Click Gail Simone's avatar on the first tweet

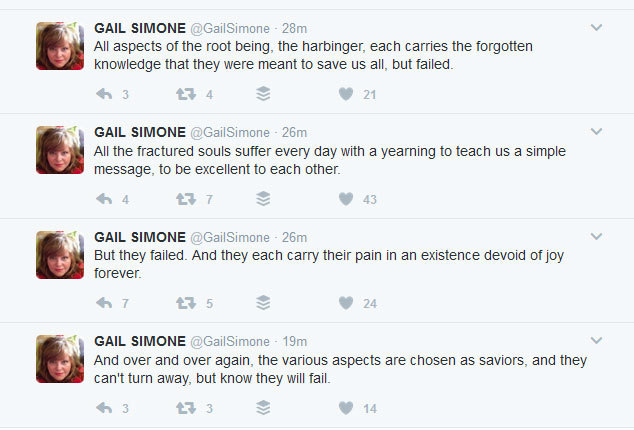coord(60,46)
